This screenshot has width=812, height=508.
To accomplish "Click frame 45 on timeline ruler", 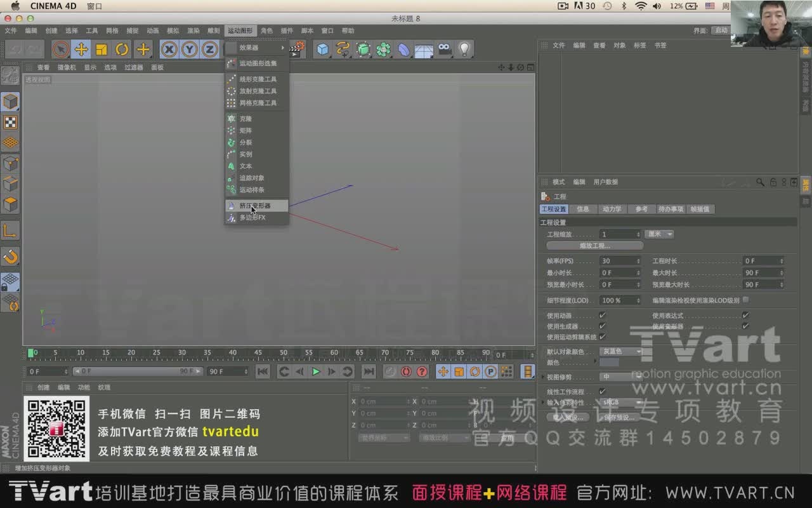I will pos(258,353).
